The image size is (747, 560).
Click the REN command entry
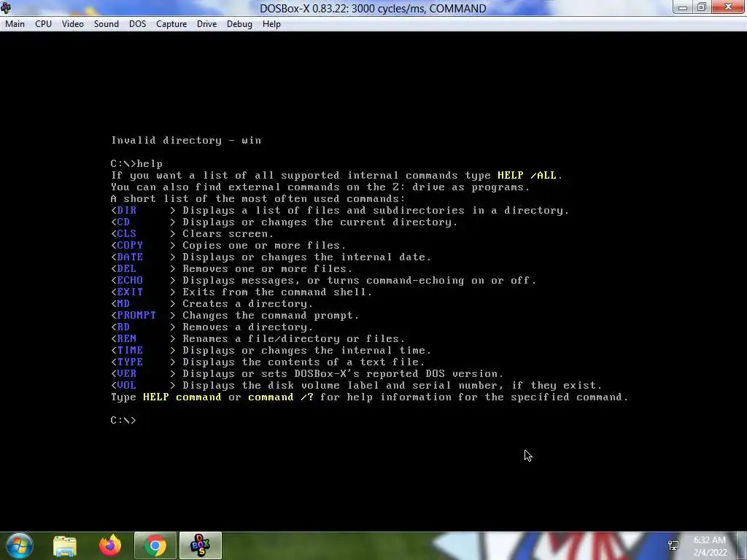coord(127,338)
